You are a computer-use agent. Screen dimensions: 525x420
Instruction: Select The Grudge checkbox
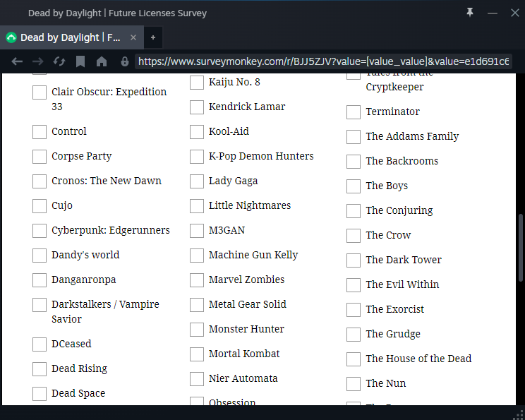354,335
